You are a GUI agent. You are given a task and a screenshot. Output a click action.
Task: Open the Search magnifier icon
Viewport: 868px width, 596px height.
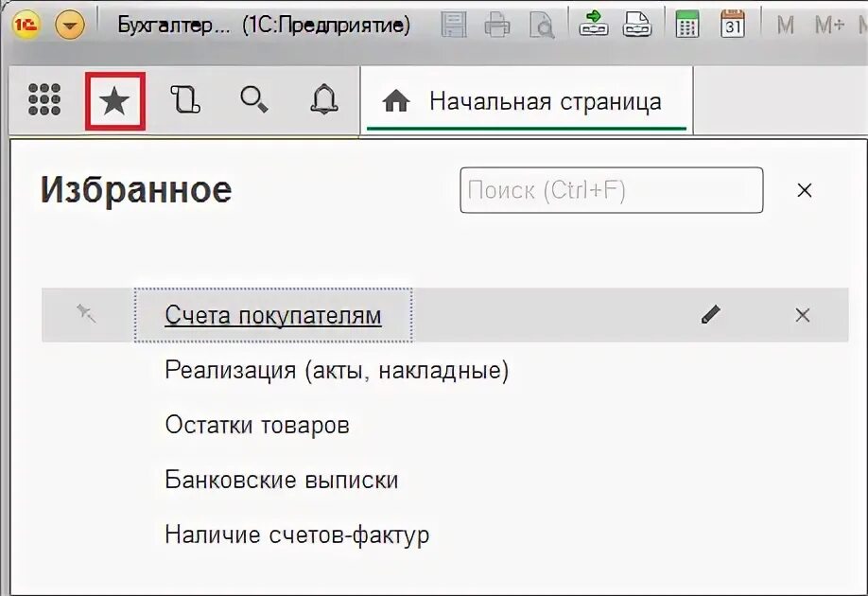tap(254, 100)
